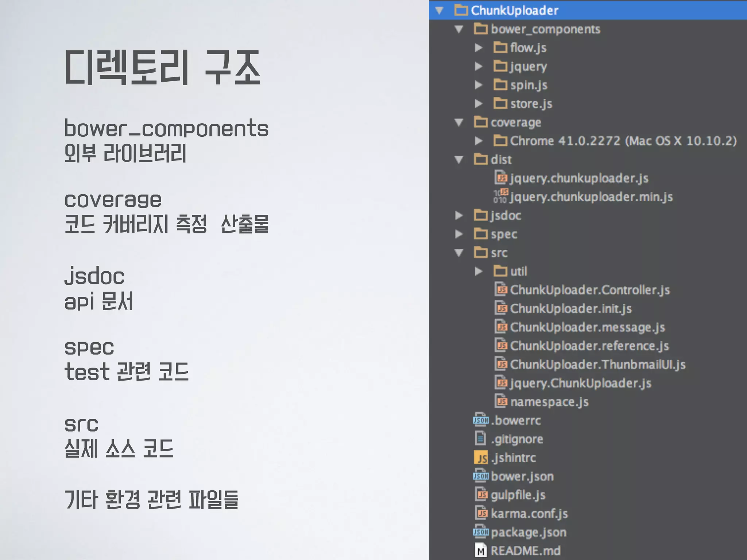Select gulpfile.js file
747x560 pixels.
point(518,495)
